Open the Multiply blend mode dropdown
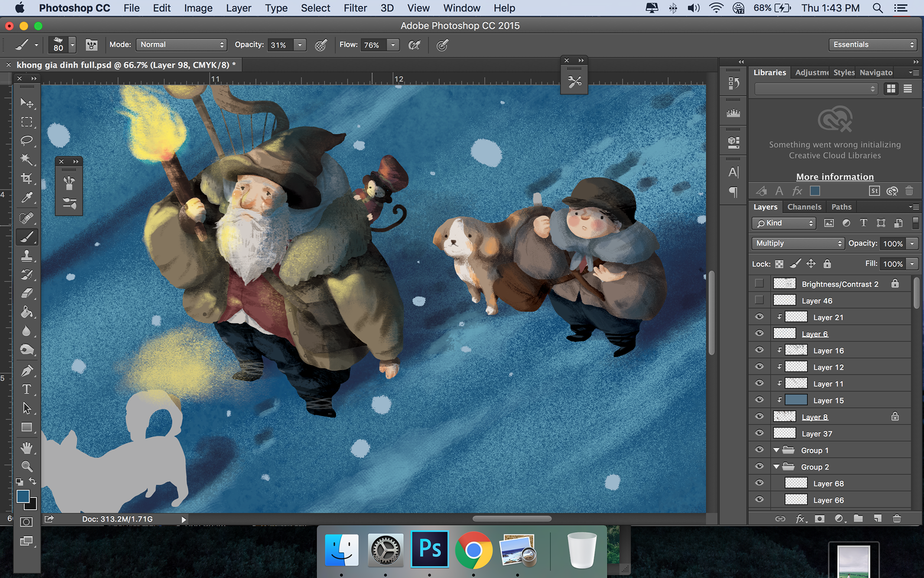924x578 pixels. tap(798, 243)
